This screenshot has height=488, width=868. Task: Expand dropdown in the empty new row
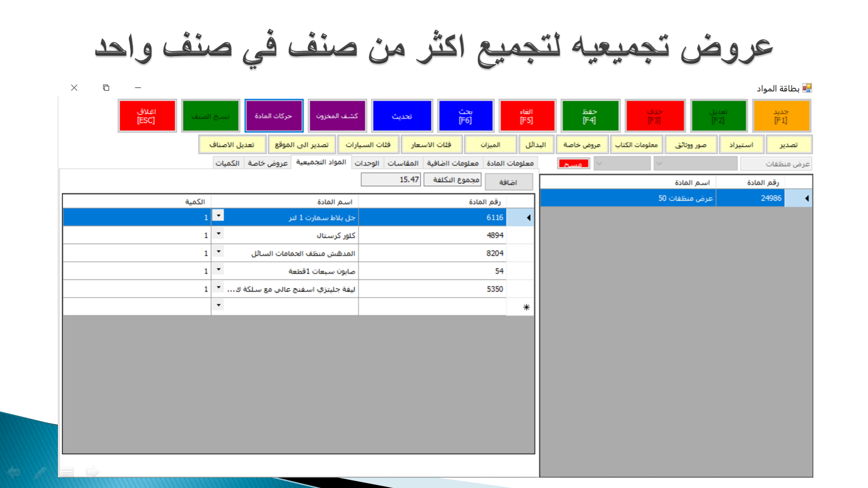coord(218,305)
